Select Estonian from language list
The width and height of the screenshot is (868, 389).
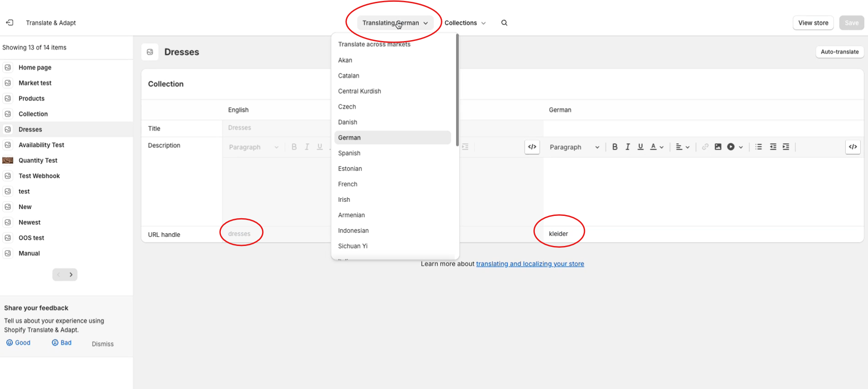pyautogui.click(x=392, y=169)
